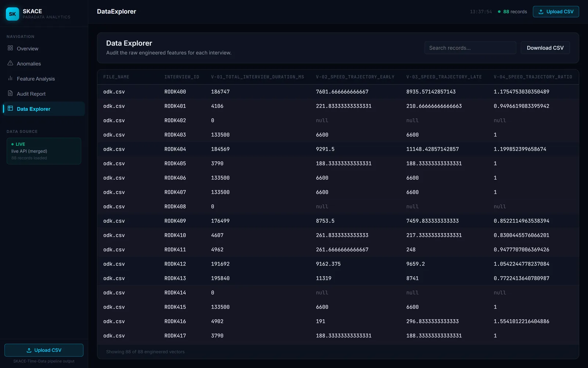Select interview ID RODK417 cell

[x=175, y=336]
